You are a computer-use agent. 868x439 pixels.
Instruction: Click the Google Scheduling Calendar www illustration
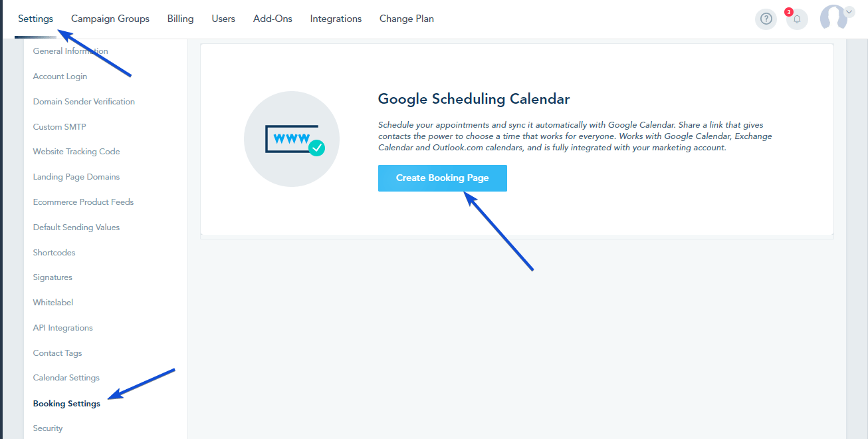292,139
